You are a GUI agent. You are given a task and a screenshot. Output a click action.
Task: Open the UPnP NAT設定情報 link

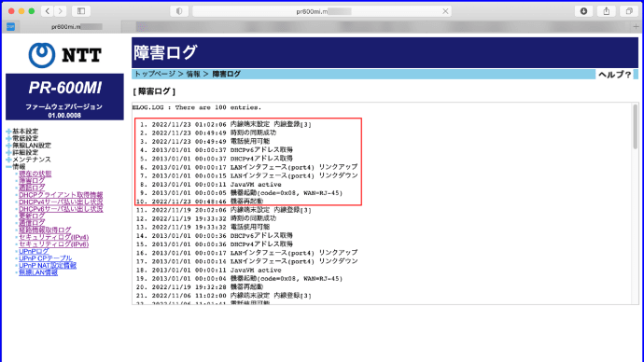pyautogui.click(x=48, y=265)
